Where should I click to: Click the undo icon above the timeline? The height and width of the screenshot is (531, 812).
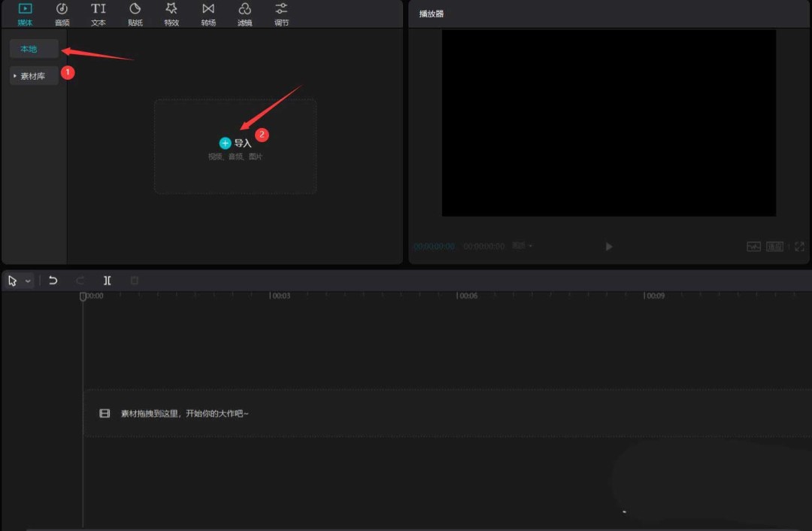click(x=53, y=280)
